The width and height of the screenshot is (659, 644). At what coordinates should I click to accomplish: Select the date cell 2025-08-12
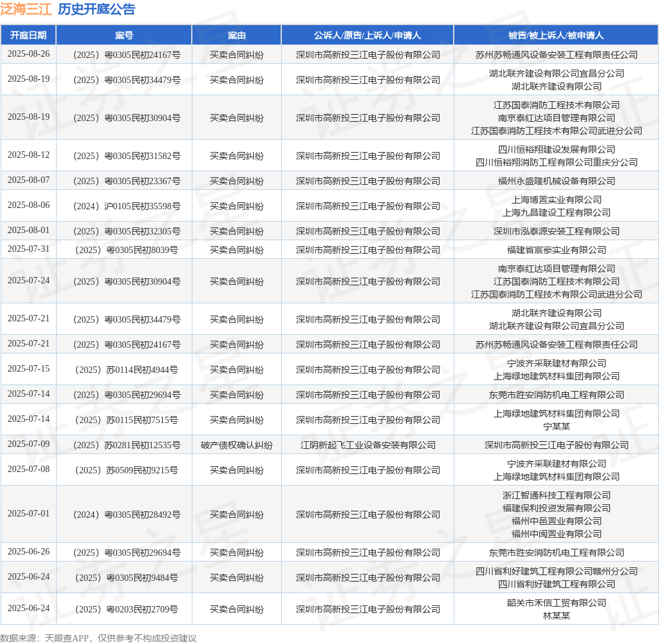[28, 155]
